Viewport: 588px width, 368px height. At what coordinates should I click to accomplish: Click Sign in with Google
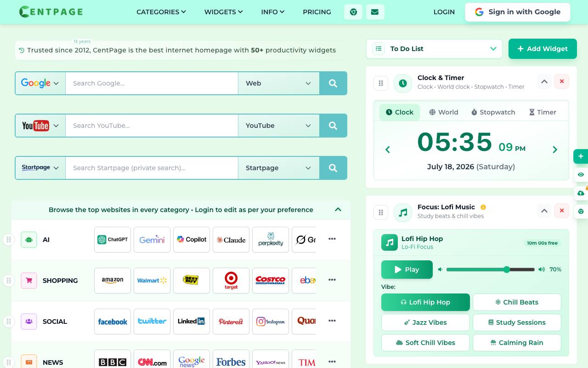pos(518,12)
